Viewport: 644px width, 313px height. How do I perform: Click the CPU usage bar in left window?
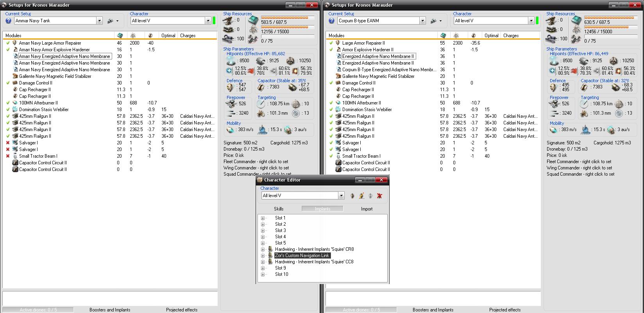coord(288,18)
